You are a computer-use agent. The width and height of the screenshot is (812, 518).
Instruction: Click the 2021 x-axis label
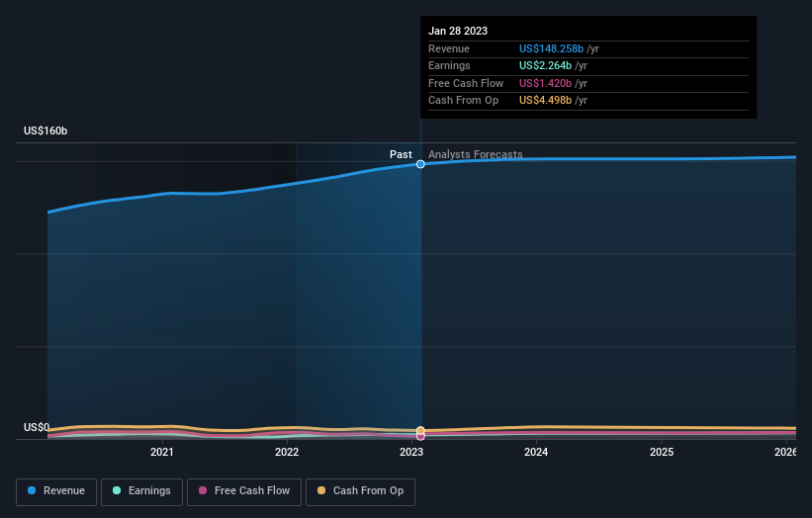162,452
